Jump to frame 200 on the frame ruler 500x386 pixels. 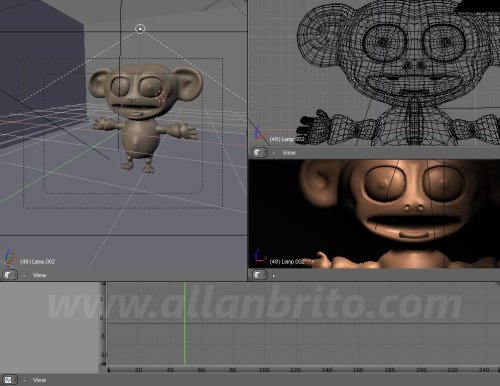coord(421,370)
